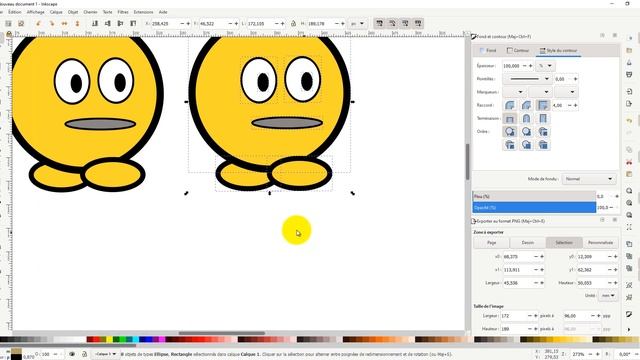
Task: Click the undo icon in right command bar
Action: click(629, 121)
